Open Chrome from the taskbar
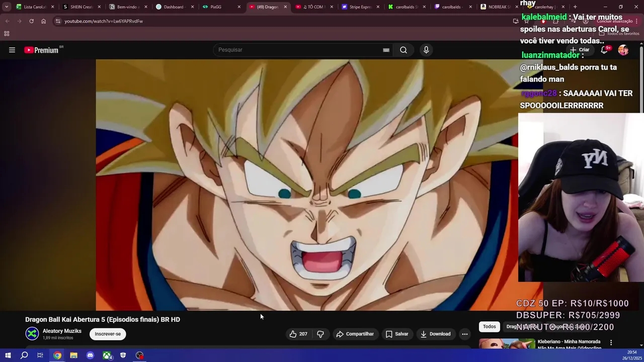This screenshot has height=362, width=644. [57, 355]
